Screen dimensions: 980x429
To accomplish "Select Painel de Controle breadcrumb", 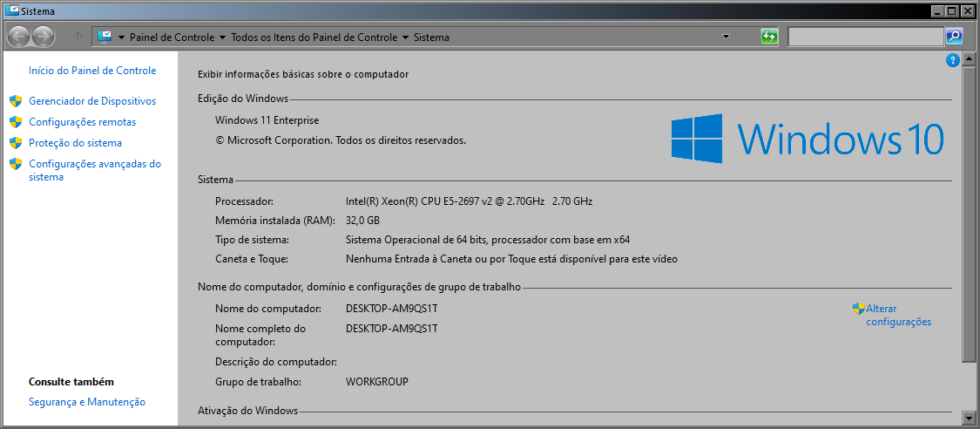I will coord(172,37).
